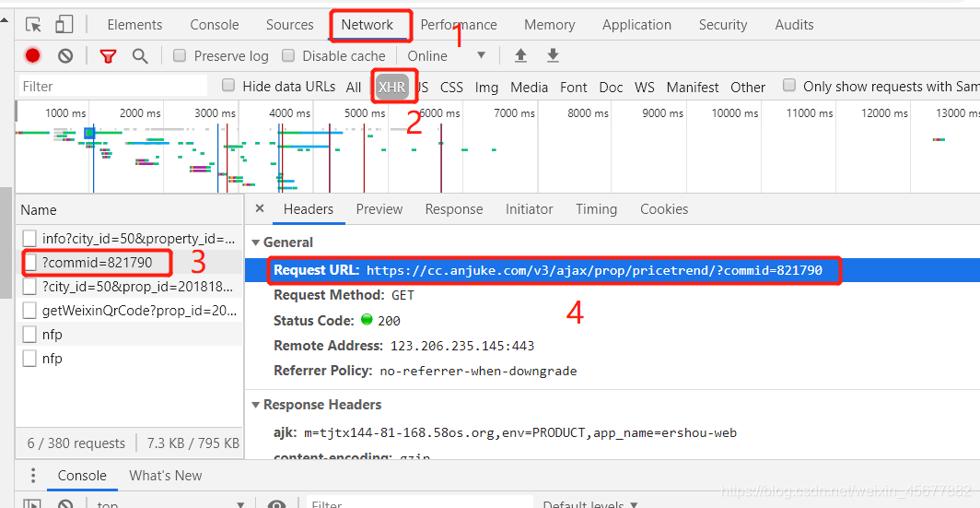Click the ajk response header row
This screenshot has width=980, height=508.
tap(612, 432)
